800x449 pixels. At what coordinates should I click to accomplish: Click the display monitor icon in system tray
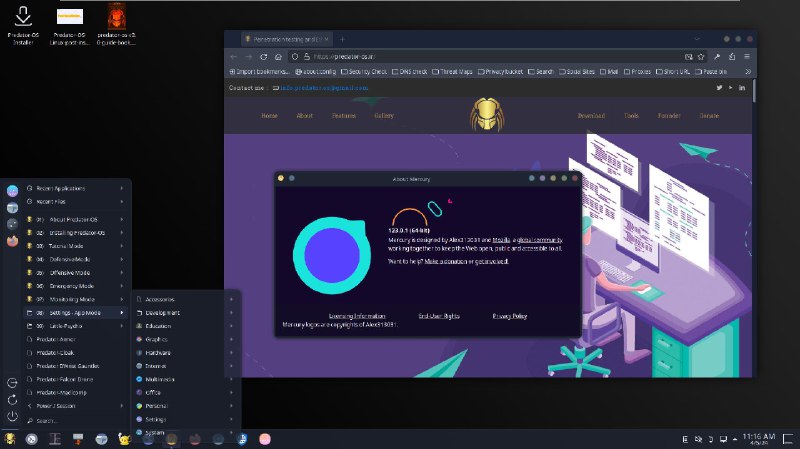(x=723, y=439)
